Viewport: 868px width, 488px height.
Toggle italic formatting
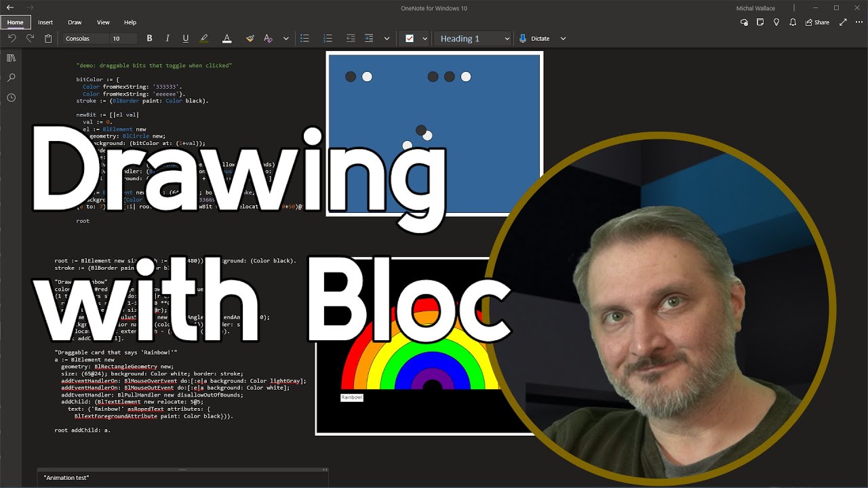tap(167, 39)
